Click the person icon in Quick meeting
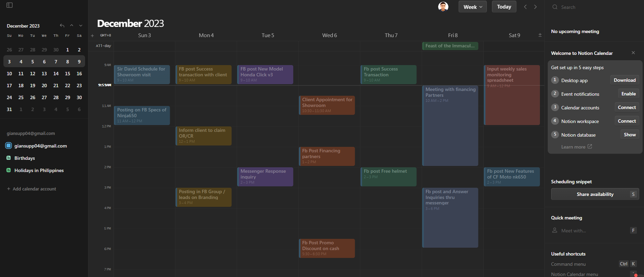Viewport: 644px width, 277px height. [x=555, y=230]
